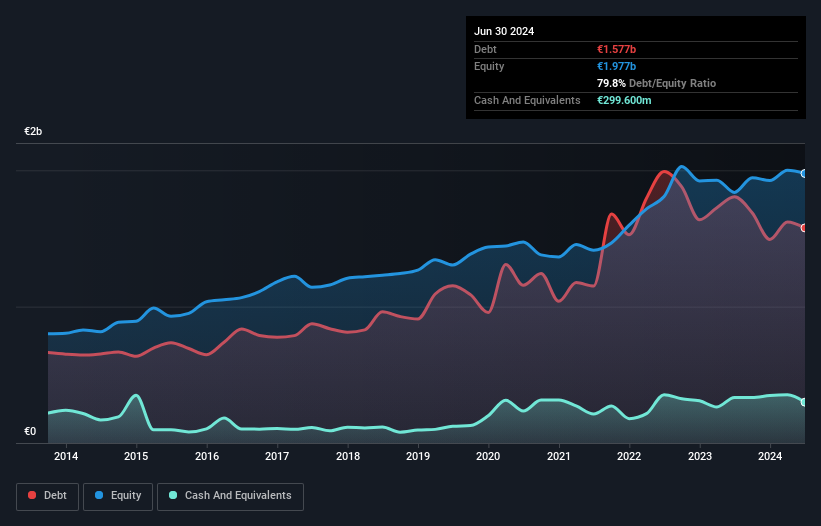Click the €299.600m cash value
821x526 pixels.
[624, 100]
